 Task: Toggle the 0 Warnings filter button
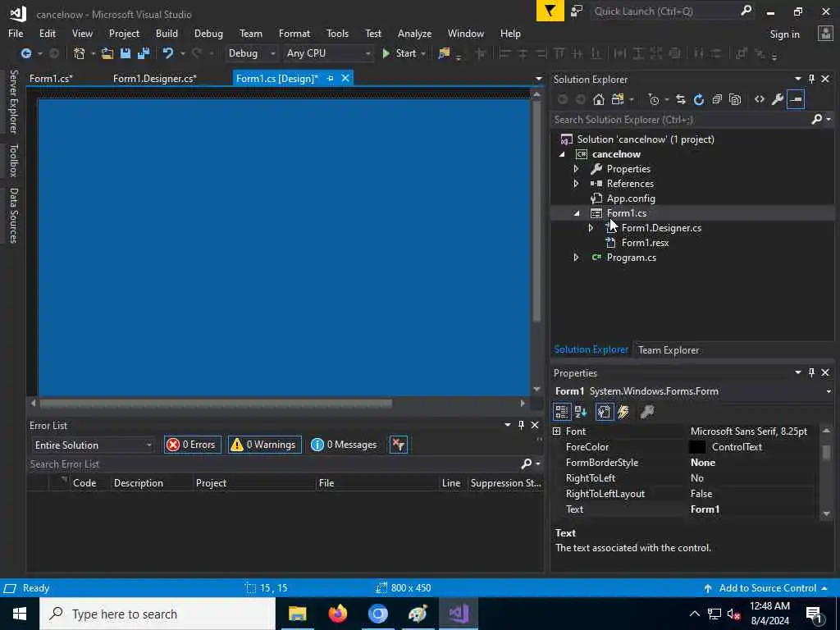(x=265, y=445)
